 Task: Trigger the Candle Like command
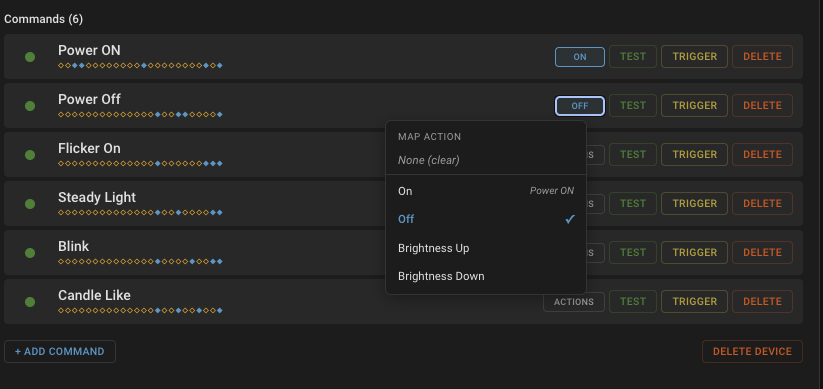coord(694,302)
